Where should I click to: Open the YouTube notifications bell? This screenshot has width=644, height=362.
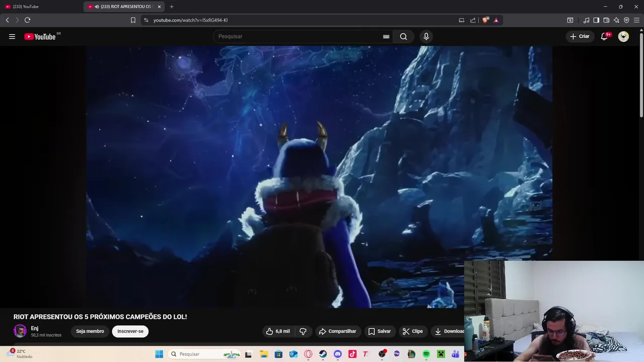[x=605, y=36]
